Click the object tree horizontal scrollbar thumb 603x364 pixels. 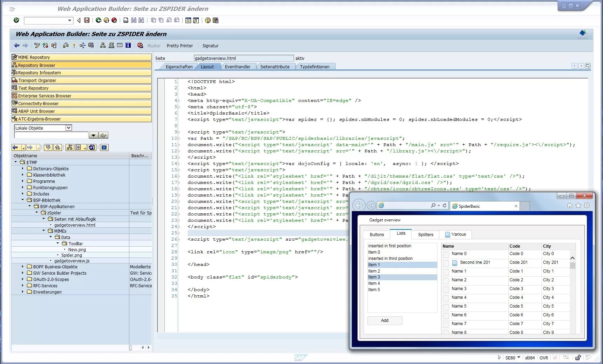(131, 348)
